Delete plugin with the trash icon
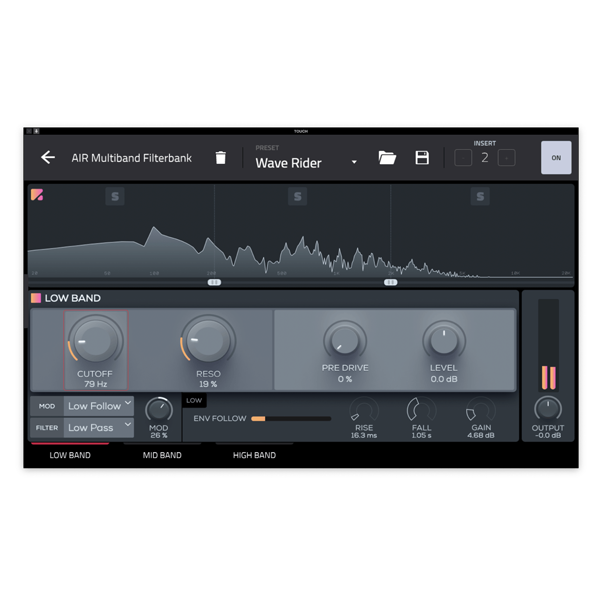Screen dimensions: 600x600 [x=220, y=157]
